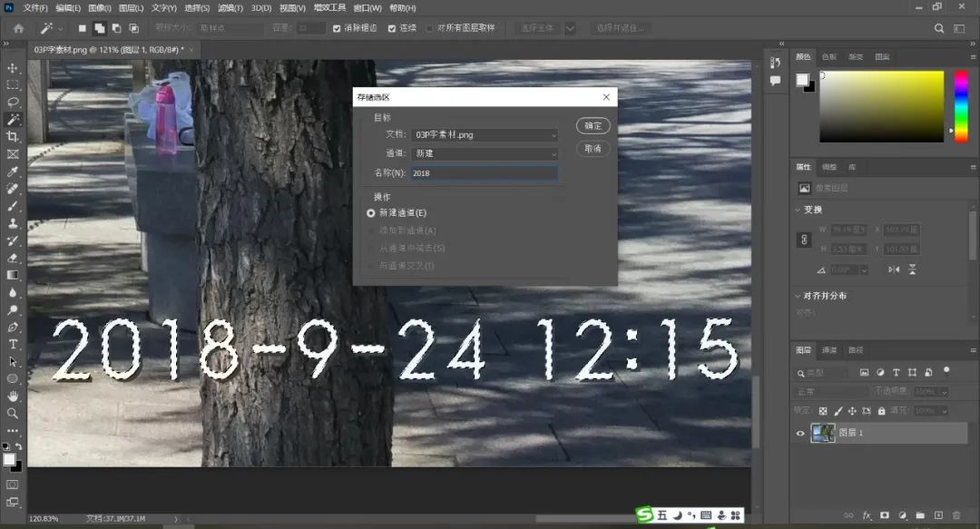Select the Lasso tool
This screenshot has width=980, height=529.
pyautogui.click(x=13, y=103)
